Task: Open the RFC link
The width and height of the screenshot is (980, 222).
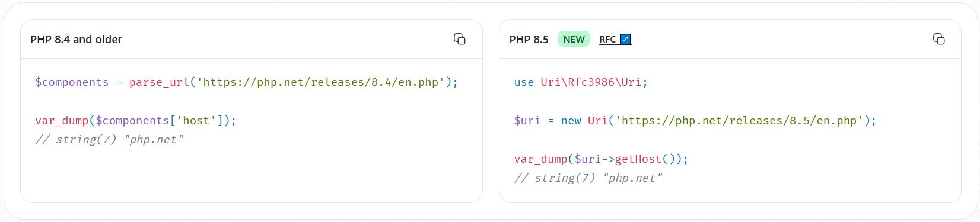Action: click(615, 40)
